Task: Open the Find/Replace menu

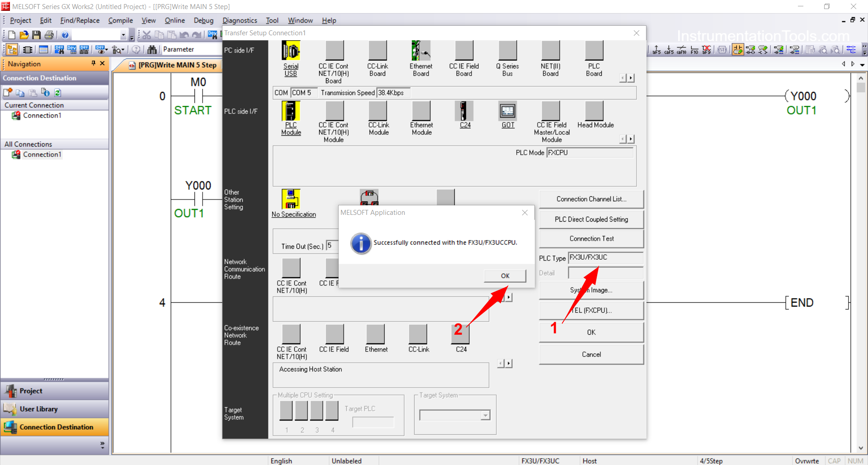Action: point(80,20)
